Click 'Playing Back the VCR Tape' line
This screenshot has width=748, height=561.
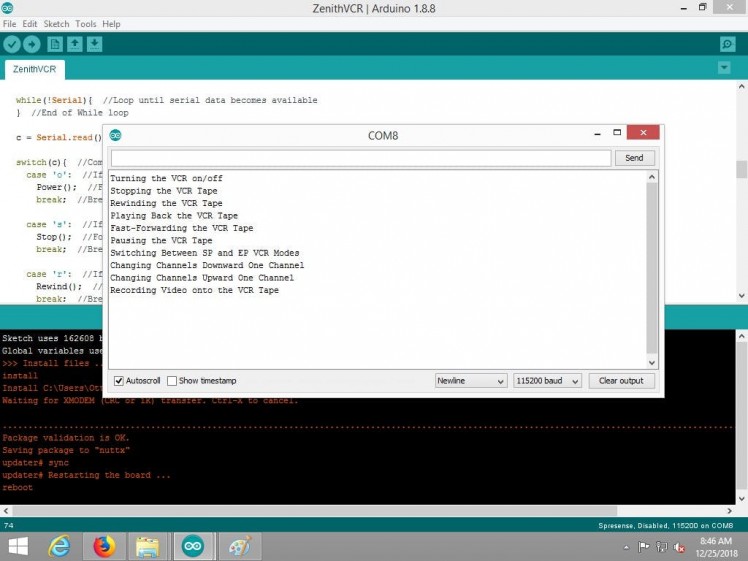click(174, 216)
